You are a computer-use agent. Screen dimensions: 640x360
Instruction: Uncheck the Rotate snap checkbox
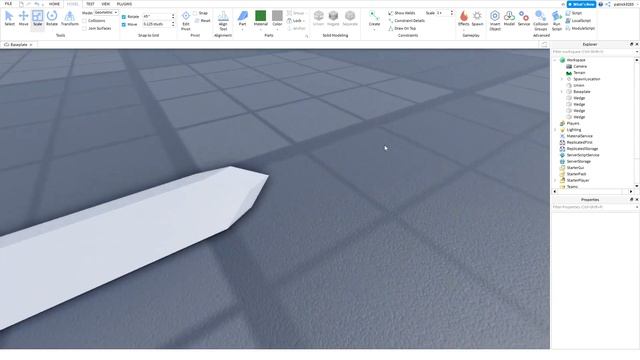click(124, 17)
